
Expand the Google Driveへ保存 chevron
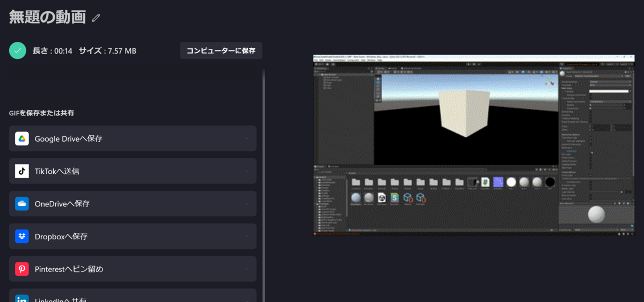(247, 138)
